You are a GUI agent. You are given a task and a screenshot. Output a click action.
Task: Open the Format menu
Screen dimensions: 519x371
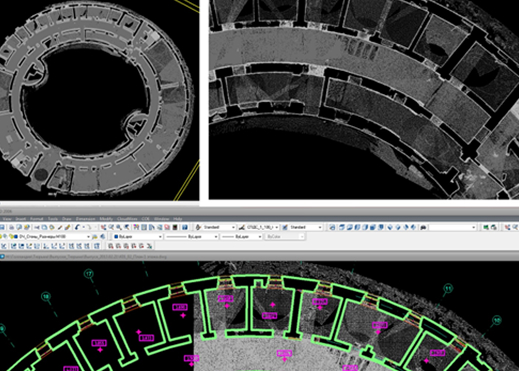coord(37,219)
